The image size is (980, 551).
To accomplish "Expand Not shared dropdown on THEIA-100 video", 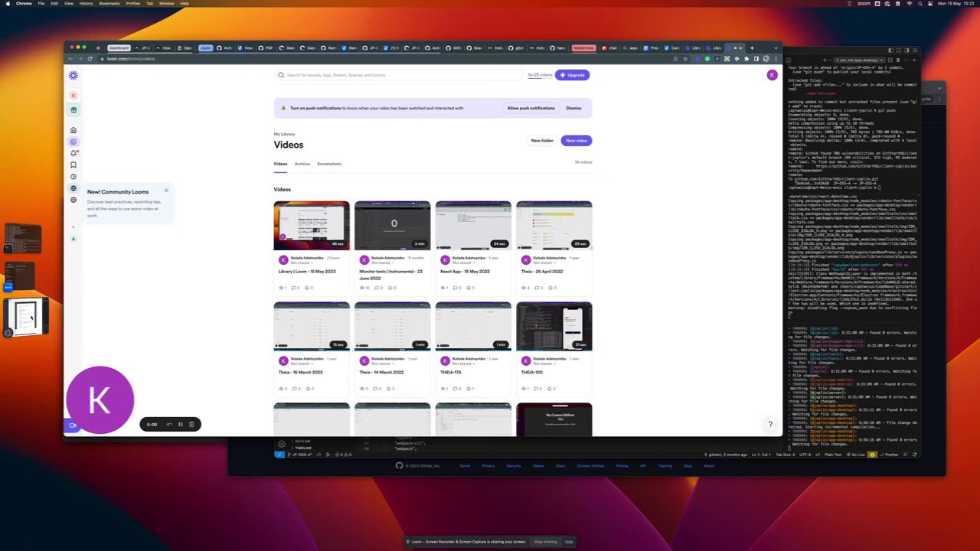I will (x=544, y=363).
